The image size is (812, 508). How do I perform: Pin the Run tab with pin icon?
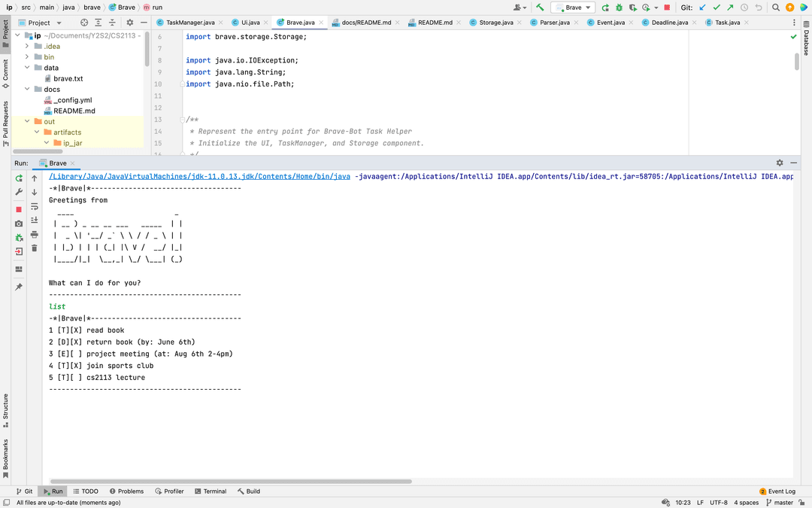tap(19, 287)
